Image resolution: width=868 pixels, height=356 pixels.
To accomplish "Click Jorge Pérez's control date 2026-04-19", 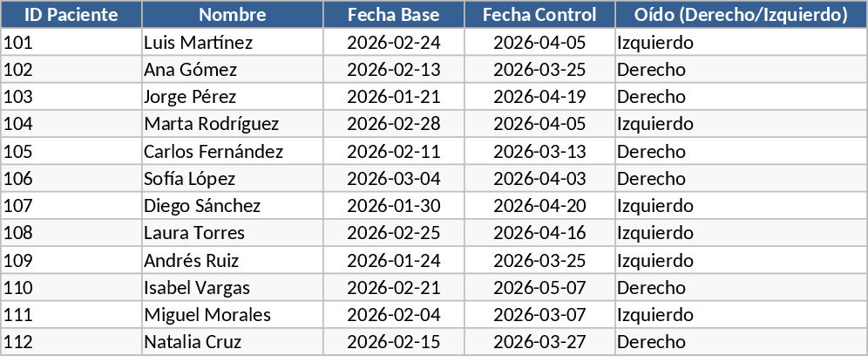I will click(x=539, y=97).
